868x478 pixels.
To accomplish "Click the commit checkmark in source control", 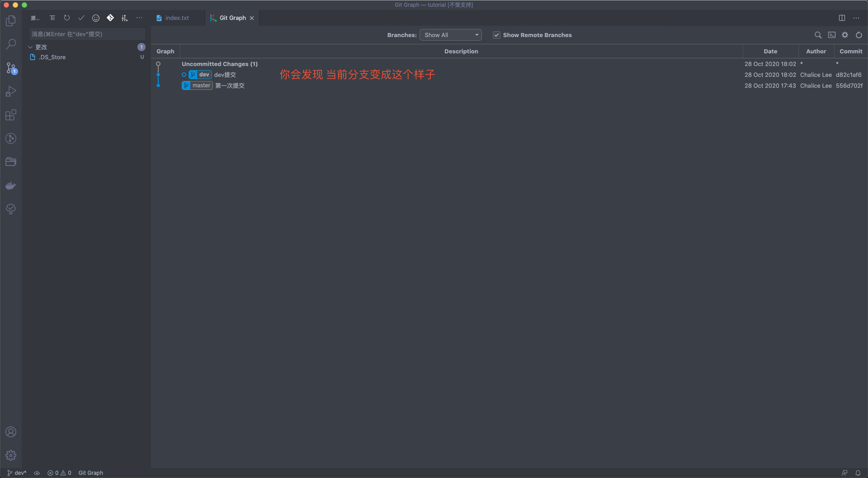I will (81, 18).
